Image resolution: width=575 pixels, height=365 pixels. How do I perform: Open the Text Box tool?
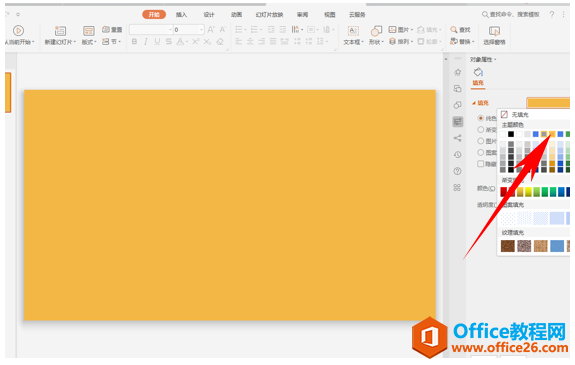pyautogui.click(x=353, y=31)
